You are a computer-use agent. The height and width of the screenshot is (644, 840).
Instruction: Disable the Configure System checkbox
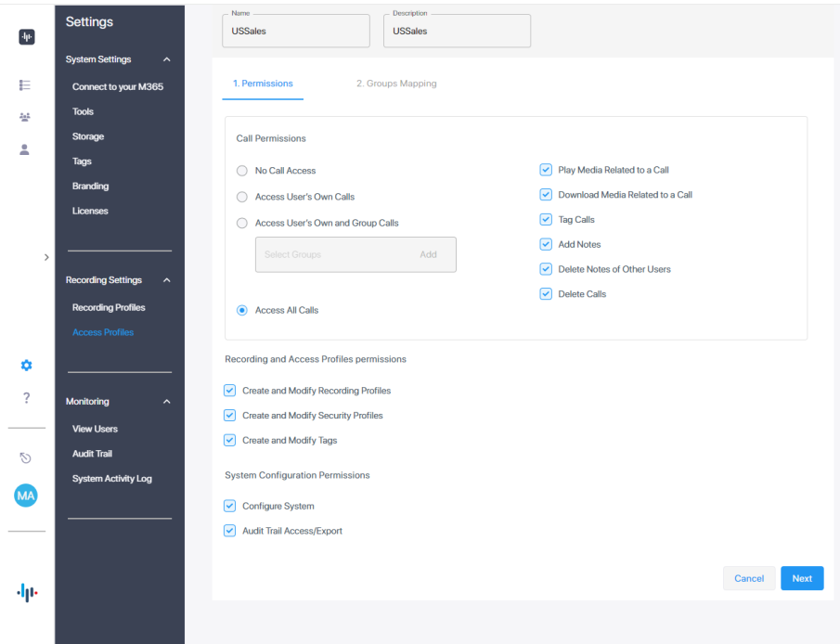[230, 507]
